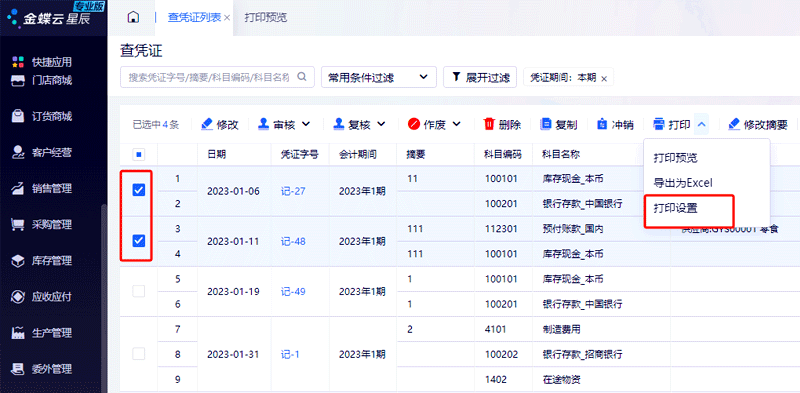Click the 展开过滤 funnel icon
Viewport: 800px width, 393px height.
[x=456, y=77]
